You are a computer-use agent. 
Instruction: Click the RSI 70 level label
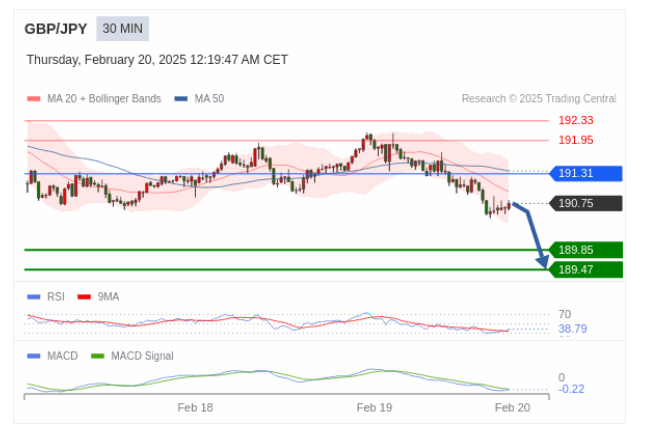pyautogui.click(x=565, y=315)
